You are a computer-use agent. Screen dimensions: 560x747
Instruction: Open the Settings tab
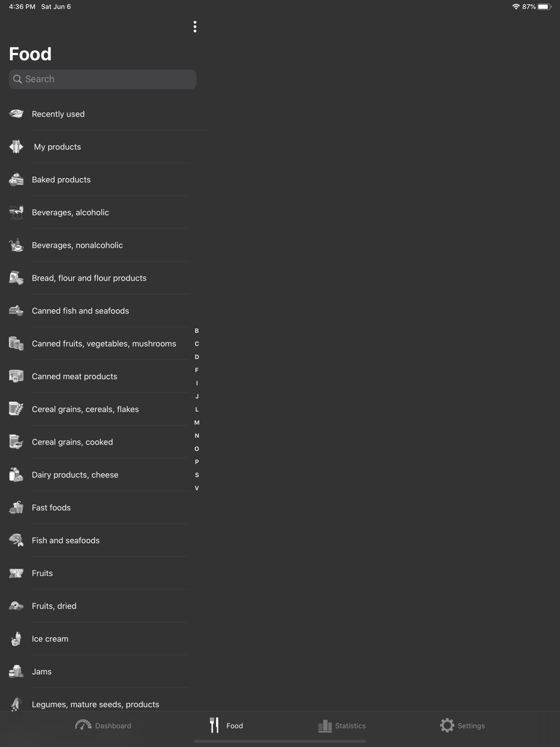463,726
